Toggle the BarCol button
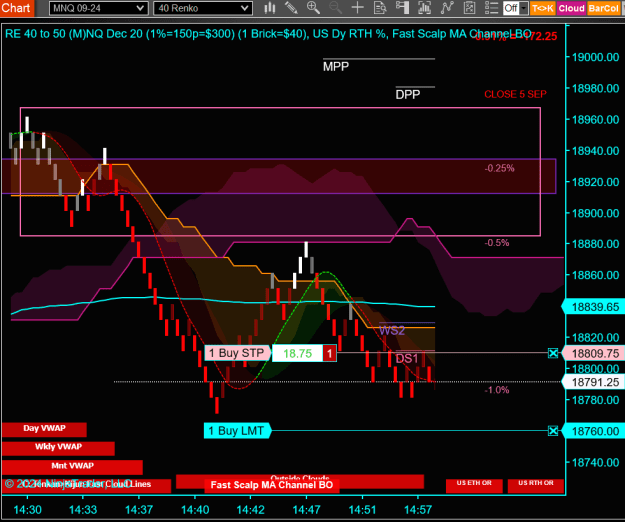This screenshot has height=522, width=625. click(x=603, y=8)
